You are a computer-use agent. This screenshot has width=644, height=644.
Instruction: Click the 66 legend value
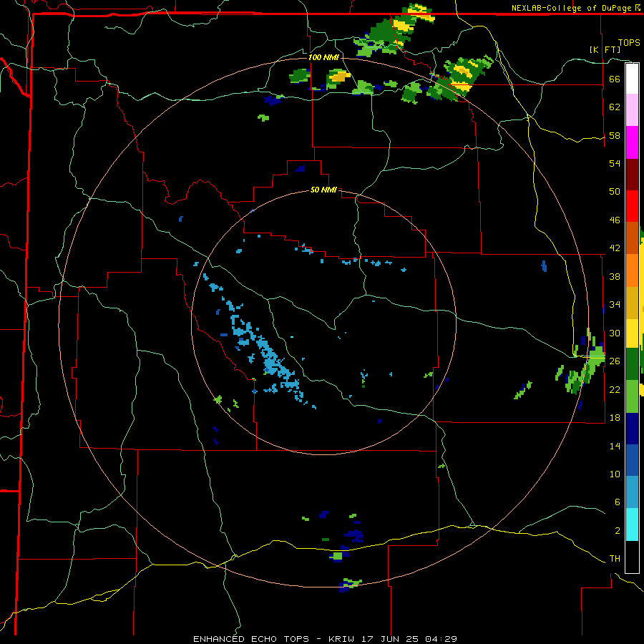pyautogui.click(x=615, y=79)
